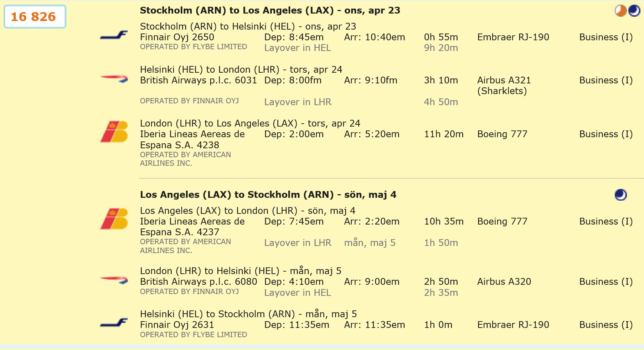Click the Finnair logo for flight 2650
This screenshot has width=644, height=350.
[x=114, y=35]
